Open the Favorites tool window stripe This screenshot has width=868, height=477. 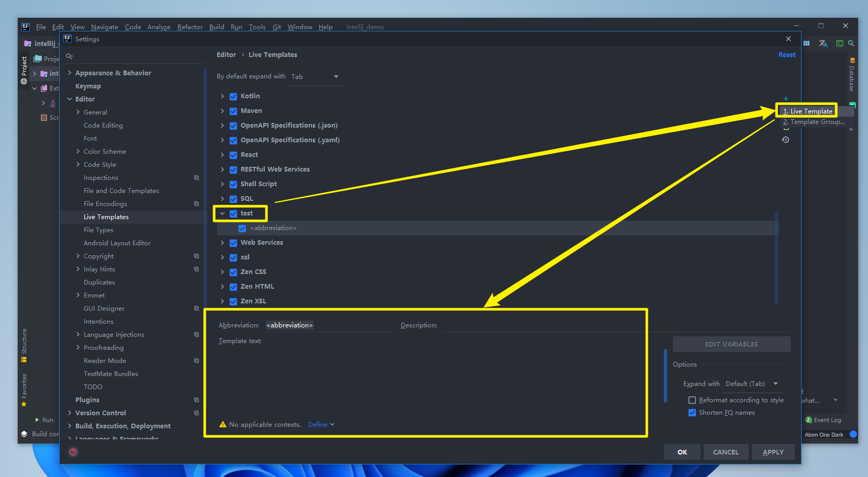[x=24, y=390]
